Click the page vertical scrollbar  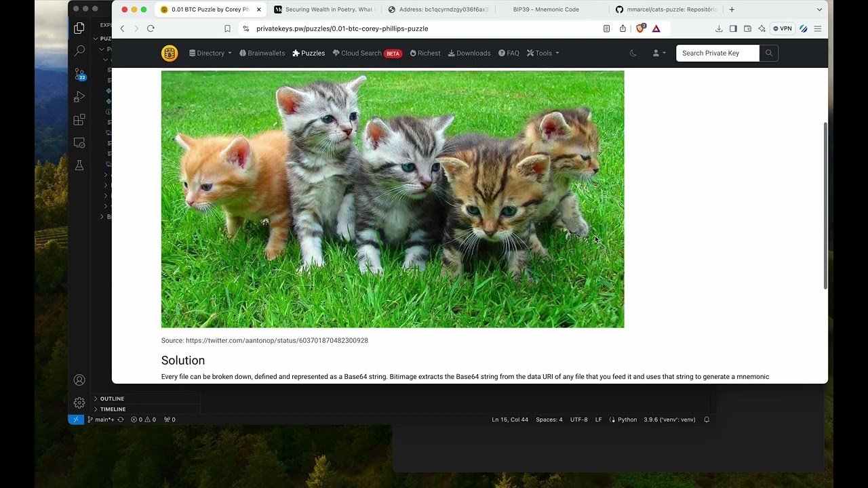tap(825, 206)
